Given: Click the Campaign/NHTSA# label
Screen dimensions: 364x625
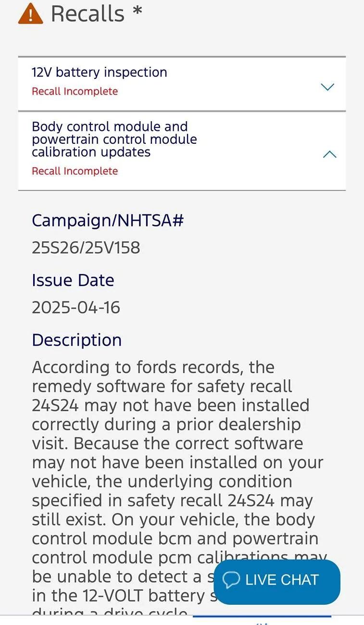Looking at the screenshot, I should tap(108, 221).
